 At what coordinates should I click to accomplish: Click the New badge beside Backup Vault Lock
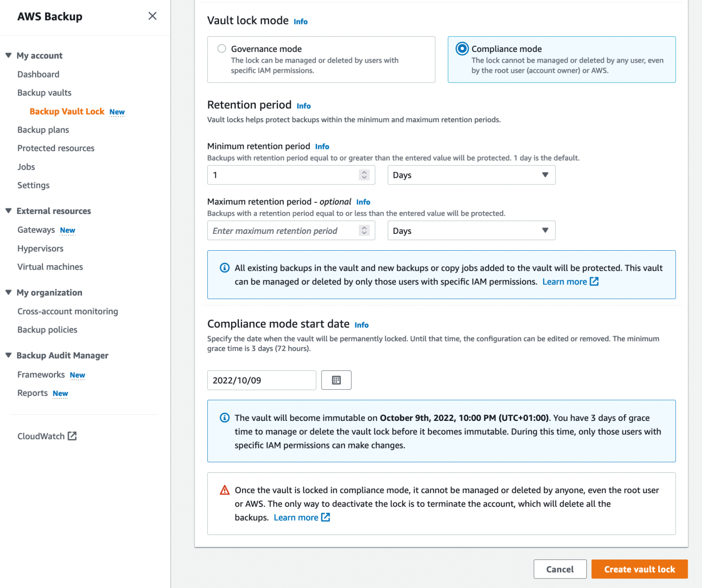(x=117, y=112)
